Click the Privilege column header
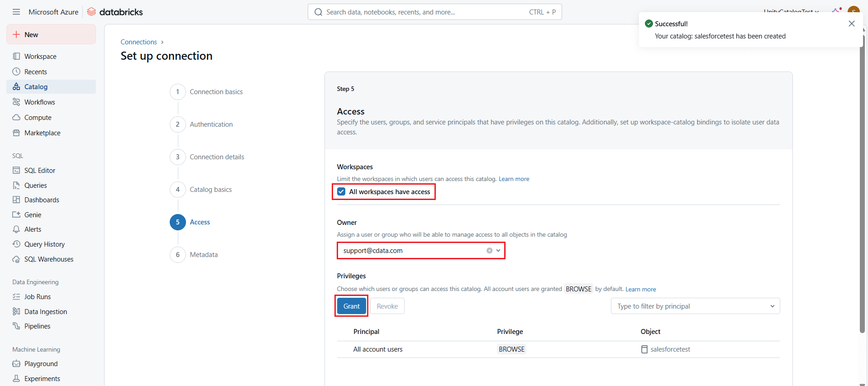The height and width of the screenshot is (386, 868). tap(510, 332)
